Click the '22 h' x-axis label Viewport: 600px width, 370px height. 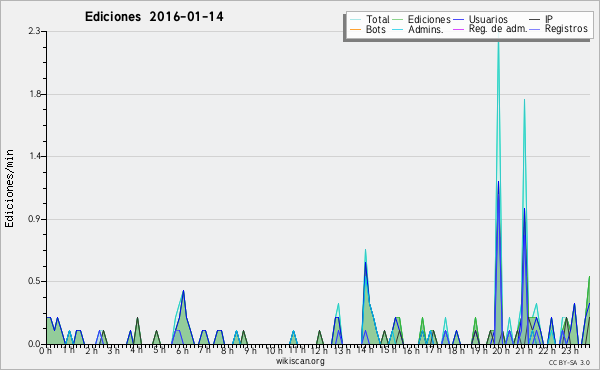(x=547, y=351)
